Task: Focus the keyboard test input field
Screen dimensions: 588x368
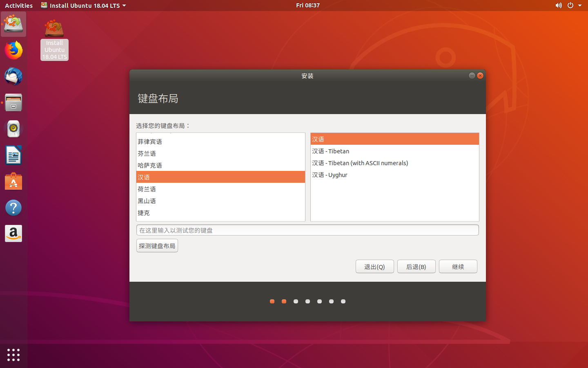Action: 307,230
